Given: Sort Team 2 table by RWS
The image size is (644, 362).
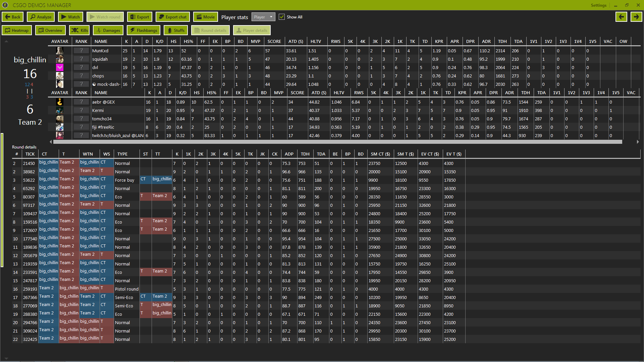Looking at the screenshot, I should (x=359, y=93).
